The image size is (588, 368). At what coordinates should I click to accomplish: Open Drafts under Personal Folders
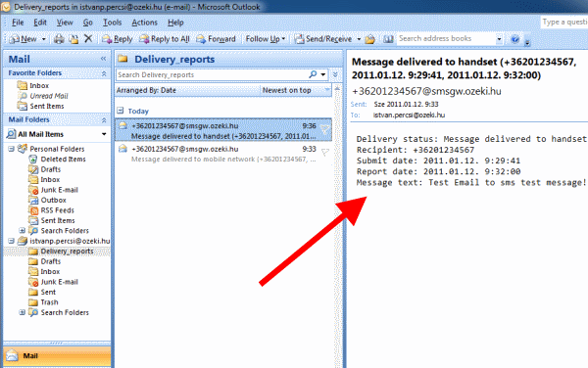[51, 169]
